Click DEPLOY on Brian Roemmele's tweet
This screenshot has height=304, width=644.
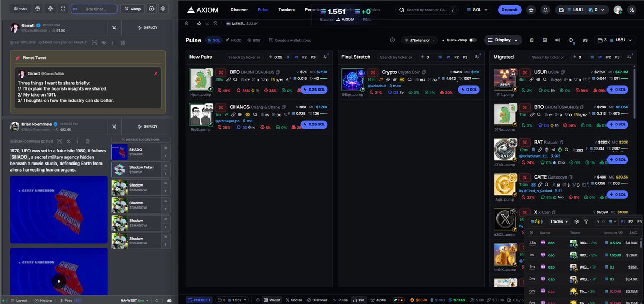click(x=148, y=127)
